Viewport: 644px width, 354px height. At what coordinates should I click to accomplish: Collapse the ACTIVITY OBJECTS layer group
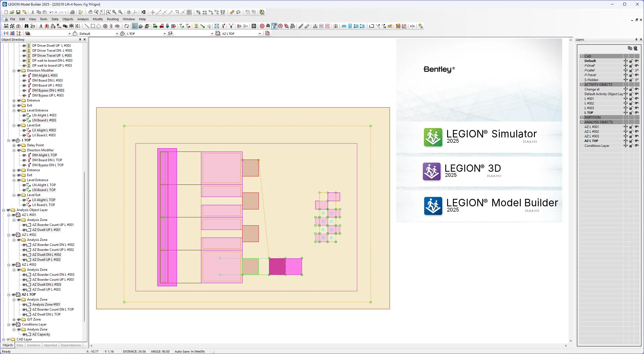pos(582,85)
